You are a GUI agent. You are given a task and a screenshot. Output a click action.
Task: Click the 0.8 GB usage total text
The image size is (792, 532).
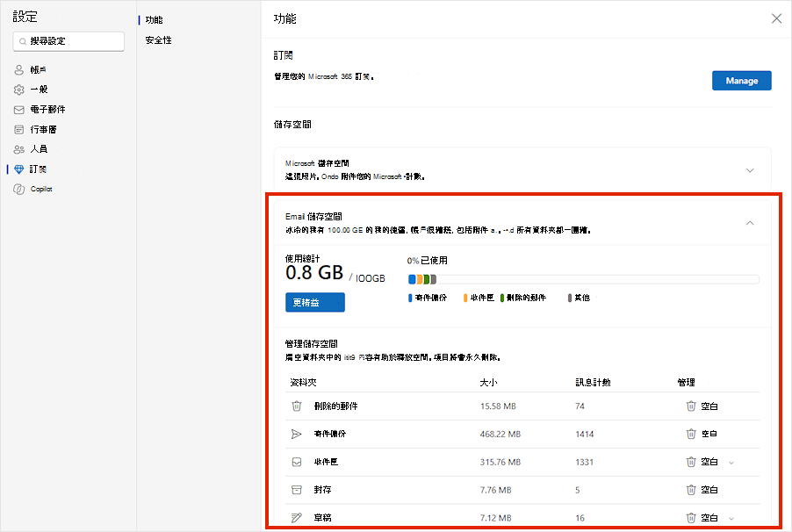[314, 273]
